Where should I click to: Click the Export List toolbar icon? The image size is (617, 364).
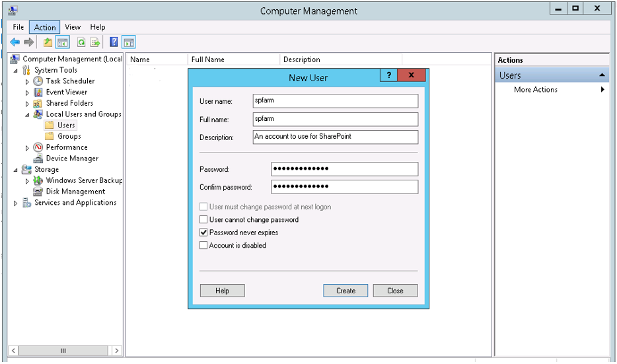point(95,42)
